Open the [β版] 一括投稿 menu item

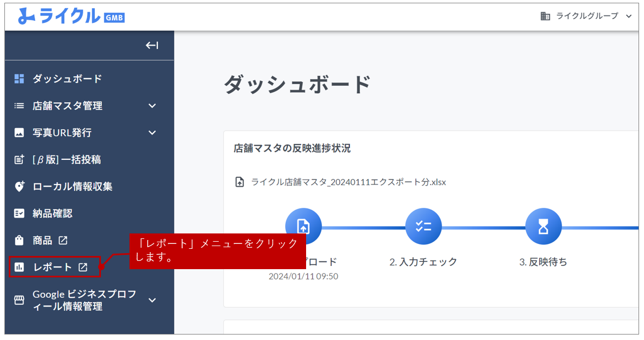point(66,159)
